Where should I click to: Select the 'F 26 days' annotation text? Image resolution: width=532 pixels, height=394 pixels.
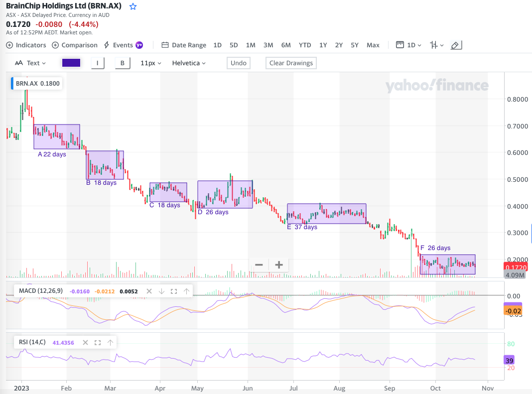pos(435,248)
